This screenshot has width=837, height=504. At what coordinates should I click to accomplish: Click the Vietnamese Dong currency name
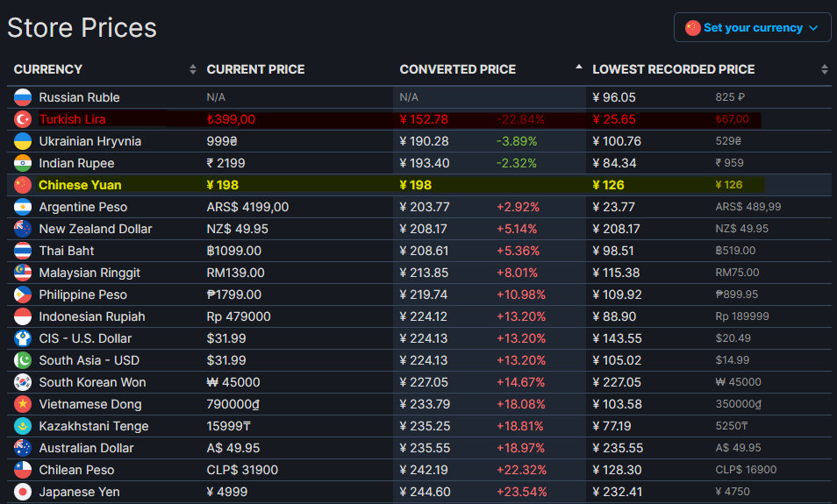(89, 404)
